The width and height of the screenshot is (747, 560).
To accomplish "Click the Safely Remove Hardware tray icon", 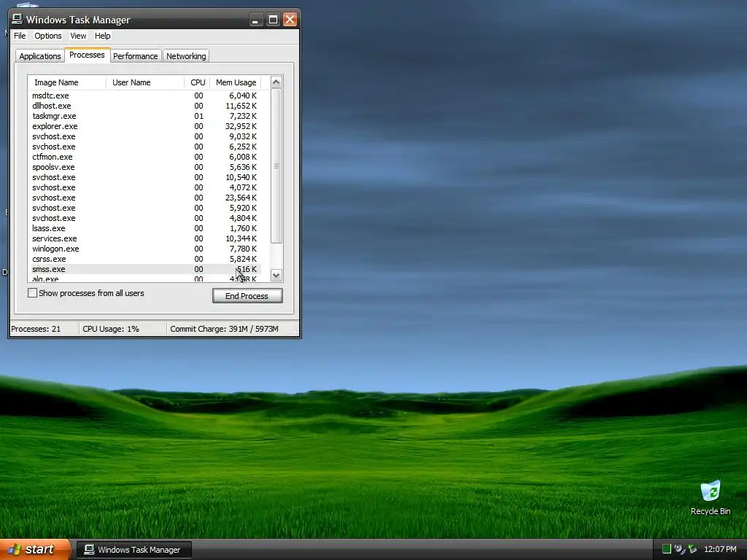I will click(692, 549).
